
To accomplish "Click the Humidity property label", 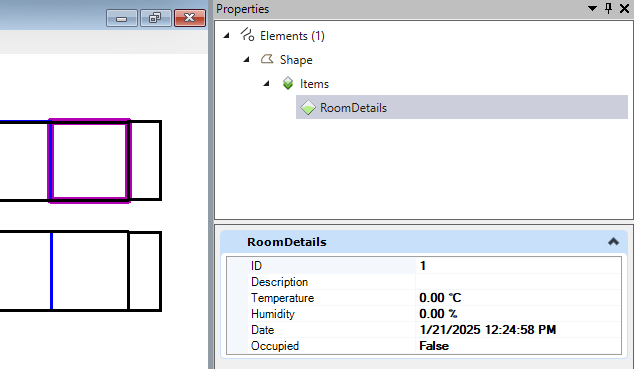I will (x=273, y=314).
